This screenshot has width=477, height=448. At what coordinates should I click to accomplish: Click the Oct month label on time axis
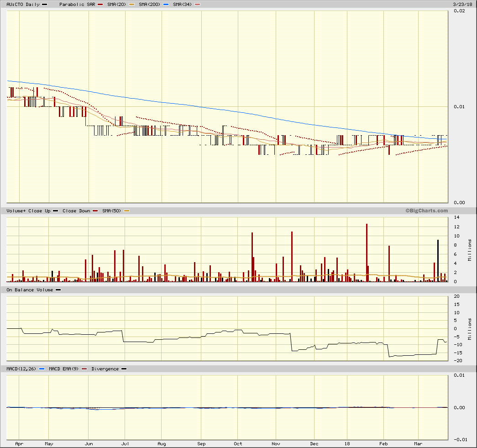(x=238, y=444)
